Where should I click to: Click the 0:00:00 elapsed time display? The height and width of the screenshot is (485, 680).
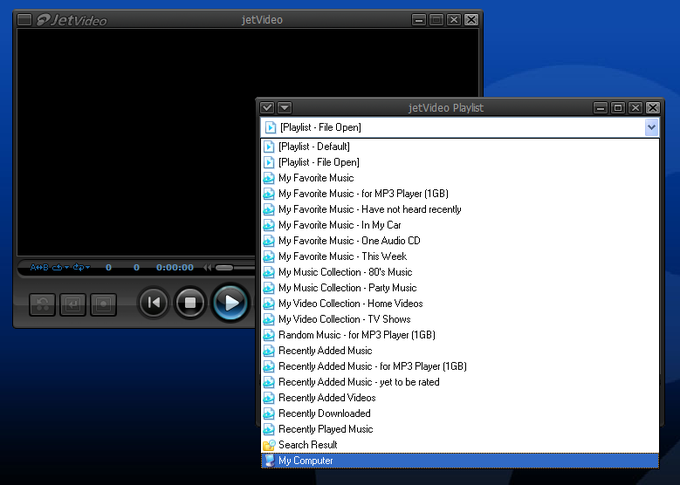175,267
